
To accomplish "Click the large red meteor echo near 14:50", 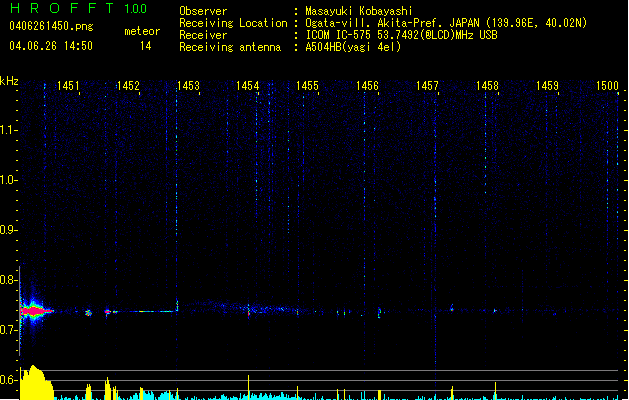I will [36, 311].
